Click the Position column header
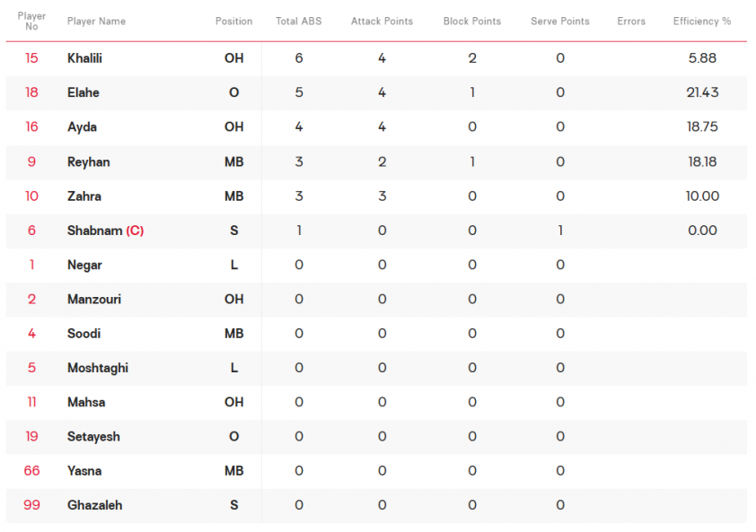Screen dimensions: 756x532 tap(233, 22)
